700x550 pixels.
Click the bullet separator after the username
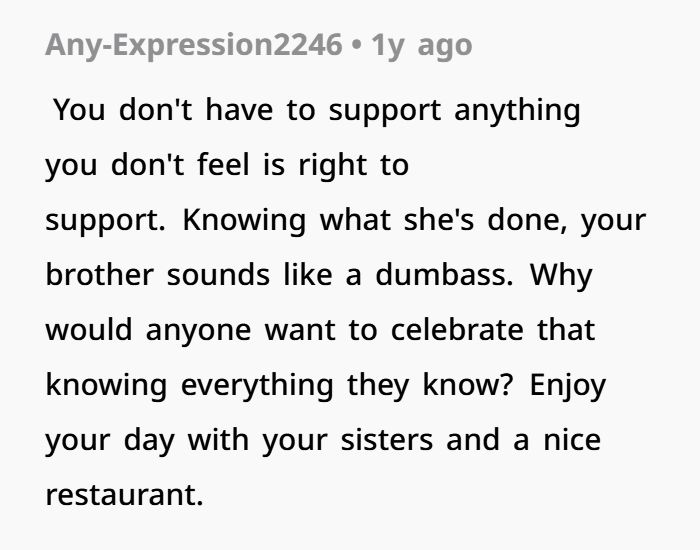pyautogui.click(x=356, y=46)
